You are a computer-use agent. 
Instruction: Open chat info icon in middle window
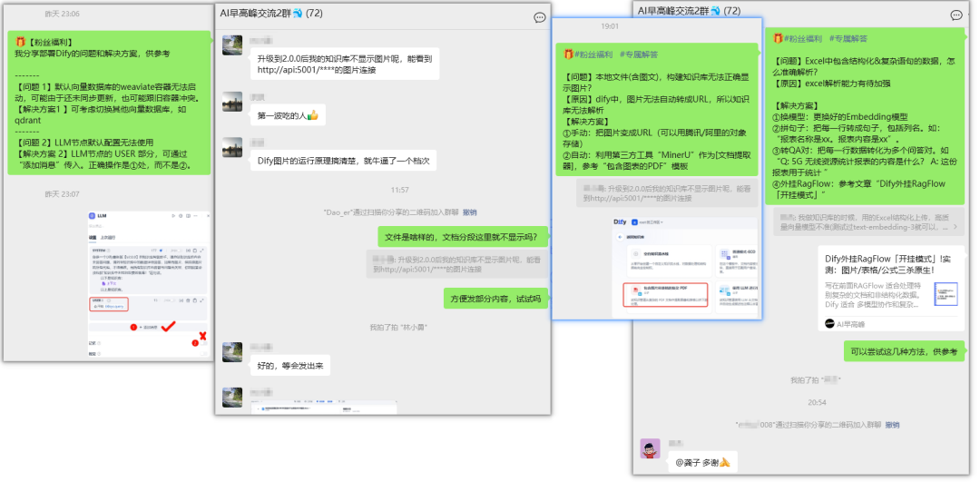click(540, 17)
